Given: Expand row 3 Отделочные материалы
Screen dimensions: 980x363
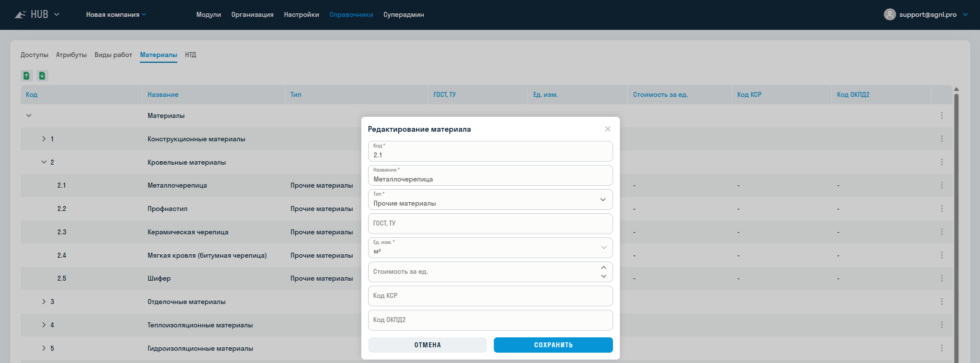Looking at the screenshot, I should pos(44,301).
